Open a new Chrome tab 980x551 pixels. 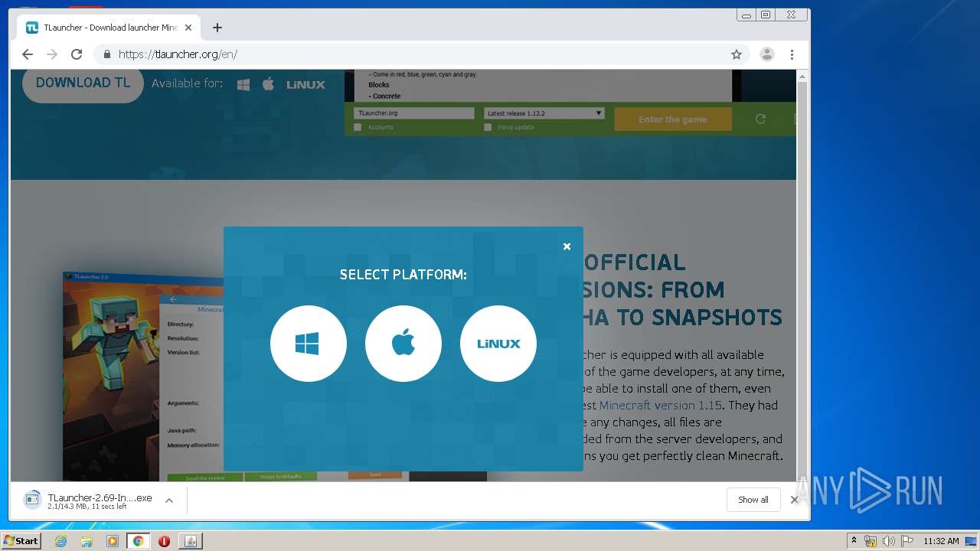217,28
